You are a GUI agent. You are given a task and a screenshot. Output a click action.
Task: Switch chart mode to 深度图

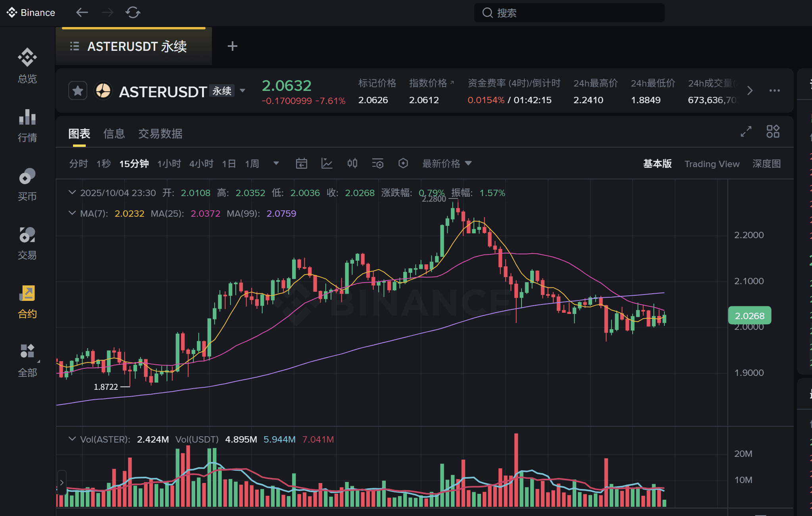pyautogui.click(x=766, y=164)
